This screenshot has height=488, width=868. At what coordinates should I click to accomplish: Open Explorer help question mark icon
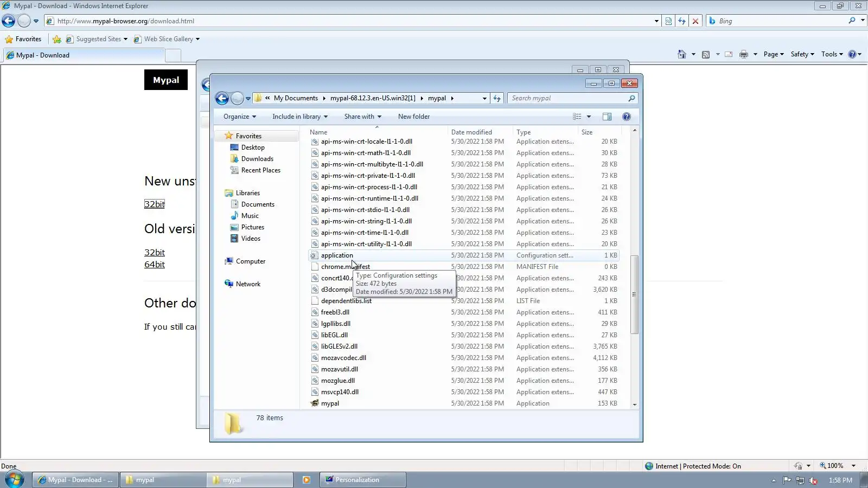pyautogui.click(x=627, y=117)
